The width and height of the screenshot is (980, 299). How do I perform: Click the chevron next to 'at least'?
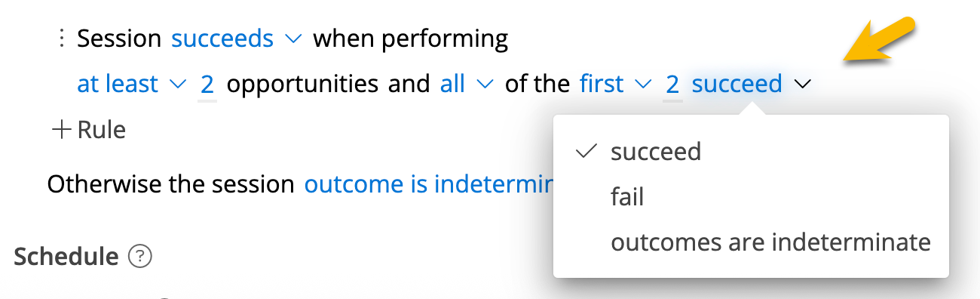pyautogui.click(x=179, y=84)
